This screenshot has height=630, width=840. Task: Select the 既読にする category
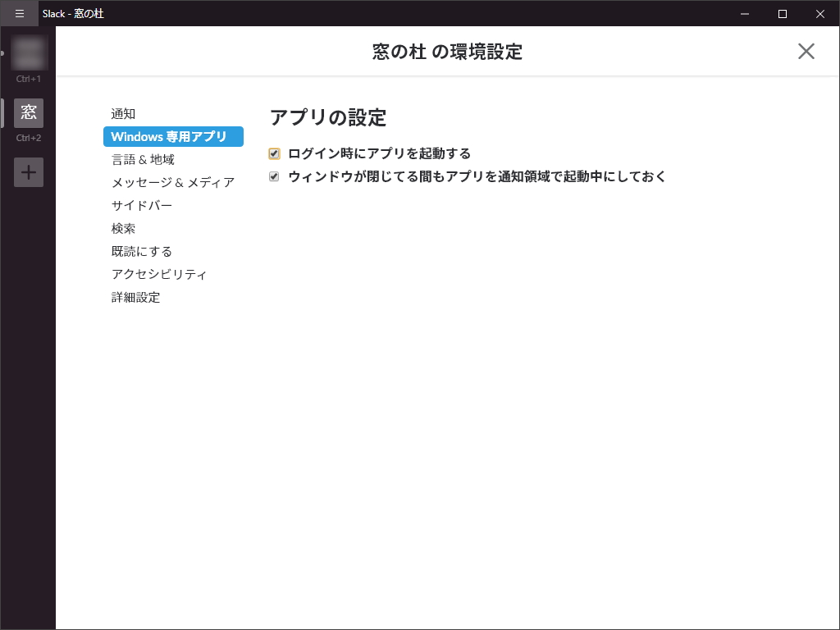(x=139, y=251)
